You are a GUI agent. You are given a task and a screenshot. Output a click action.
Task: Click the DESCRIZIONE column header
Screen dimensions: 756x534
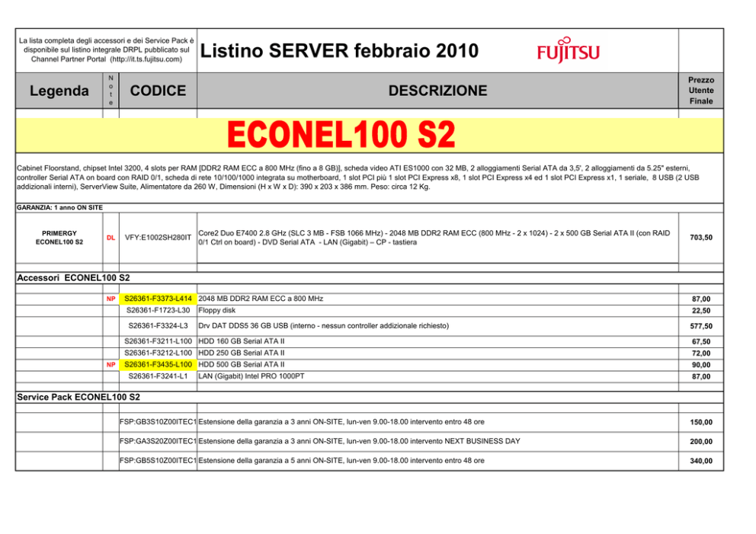[x=437, y=91]
